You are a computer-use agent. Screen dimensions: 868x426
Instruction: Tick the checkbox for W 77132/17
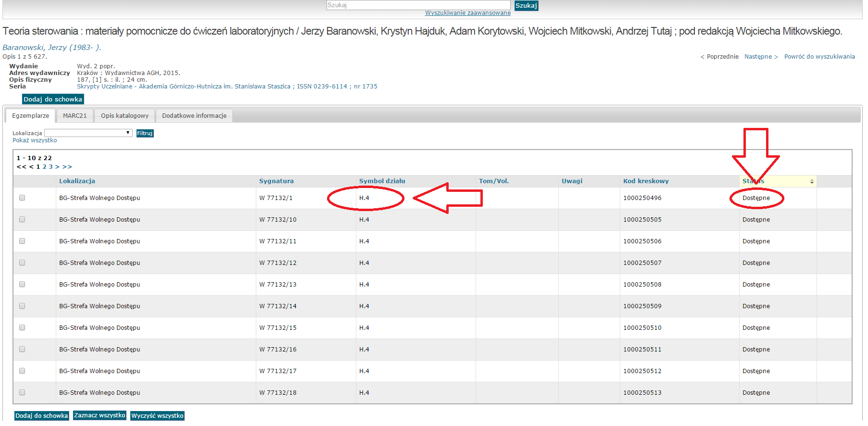(x=22, y=371)
